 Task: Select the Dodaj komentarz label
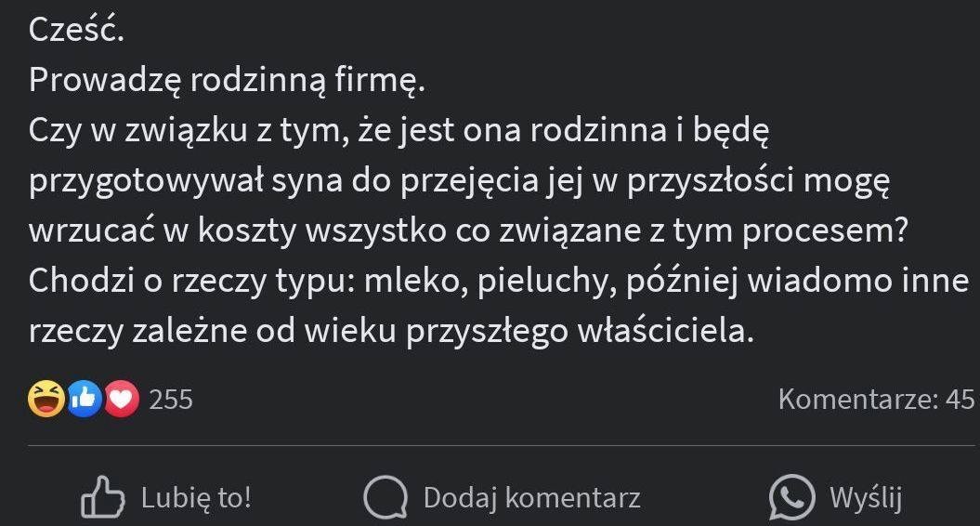click(532, 498)
